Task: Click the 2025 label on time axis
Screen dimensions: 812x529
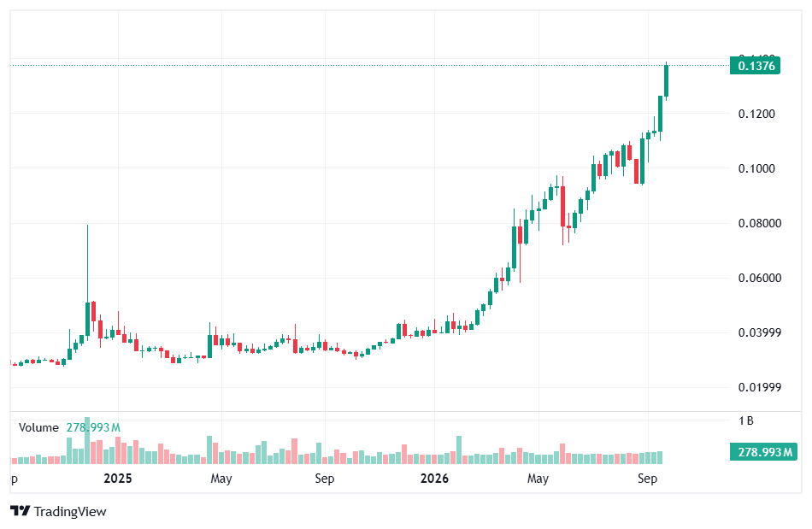Action: (118, 478)
